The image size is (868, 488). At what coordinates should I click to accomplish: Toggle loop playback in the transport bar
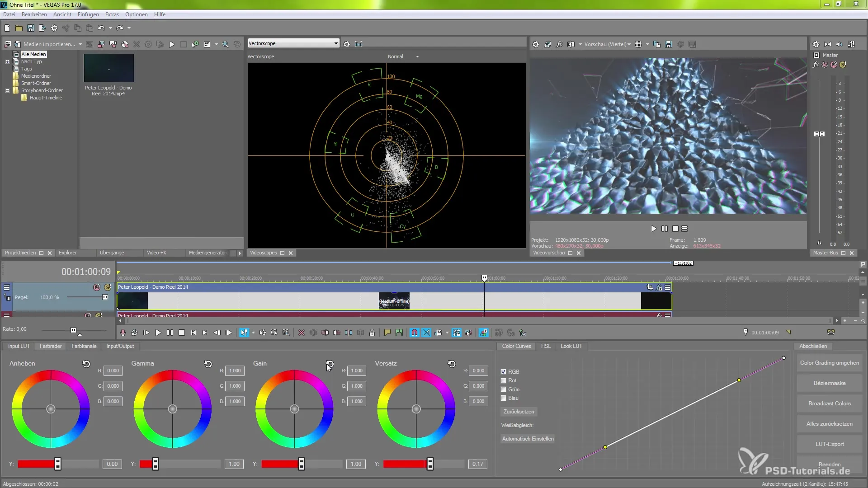tap(135, 333)
